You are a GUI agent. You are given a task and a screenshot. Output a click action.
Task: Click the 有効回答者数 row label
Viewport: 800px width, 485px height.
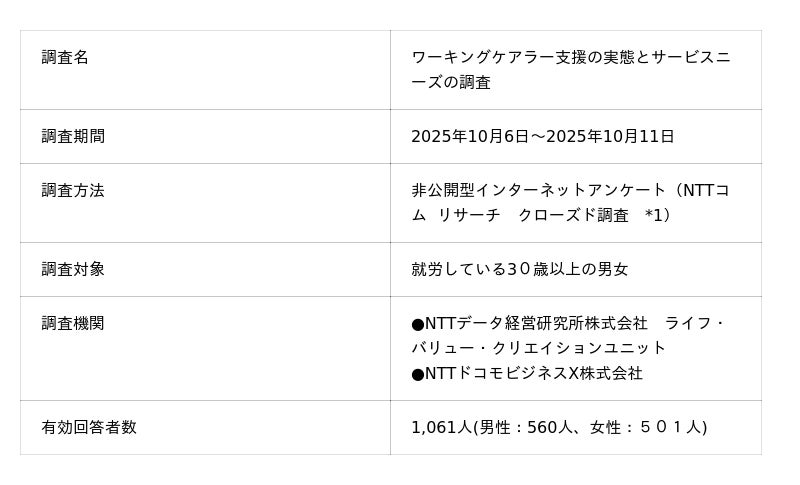[x=89, y=427]
